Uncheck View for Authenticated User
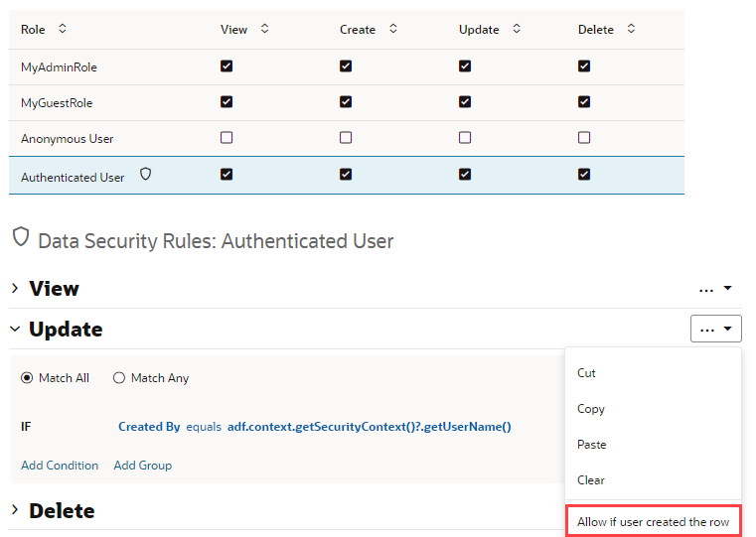 pos(227,174)
